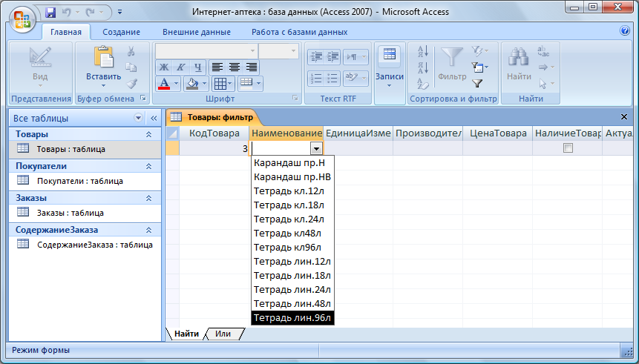639x364 pixels.
Task: Click the Найти filter tab at bottom
Action: point(186,334)
